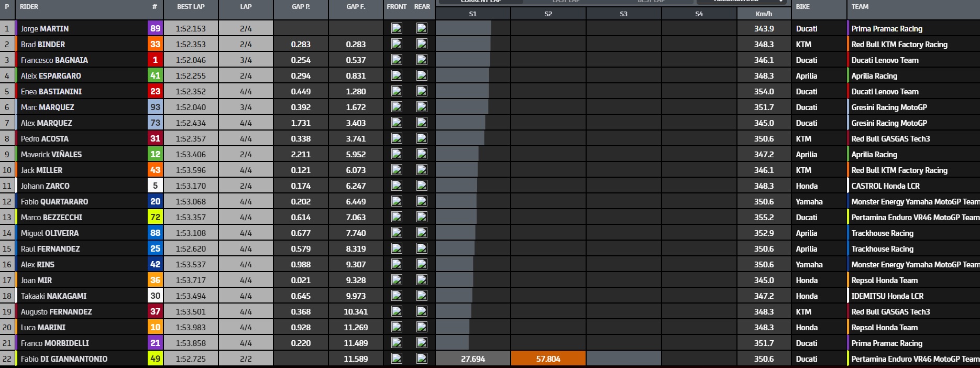Click Joan Mir's rear tyre icon
The height and width of the screenshot is (368, 980).
(x=422, y=280)
